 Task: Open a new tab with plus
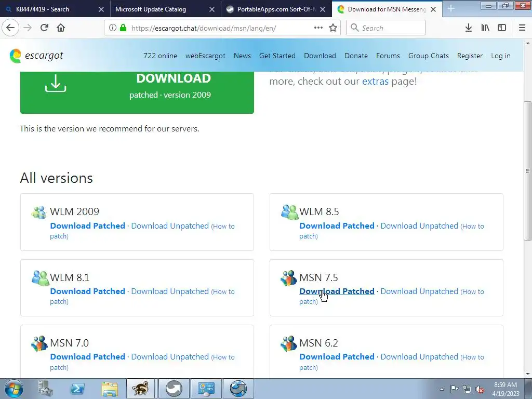[451, 9]
